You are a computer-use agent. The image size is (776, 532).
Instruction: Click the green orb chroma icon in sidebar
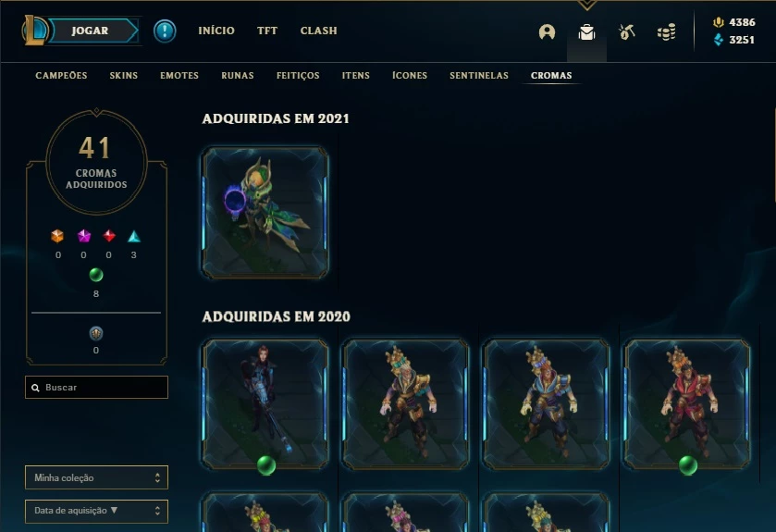[96, 275]
